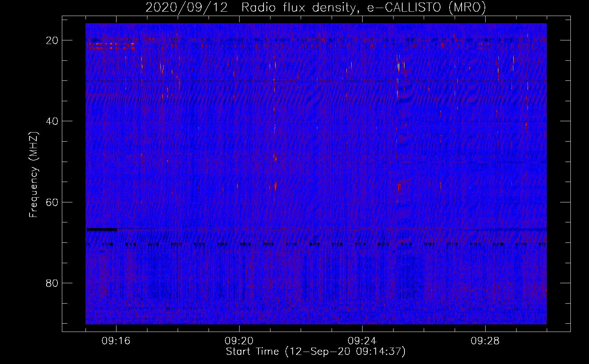589x364 pixels.
Task: Click the "09:16" time tick label
Action: click(x=116, y=341)
